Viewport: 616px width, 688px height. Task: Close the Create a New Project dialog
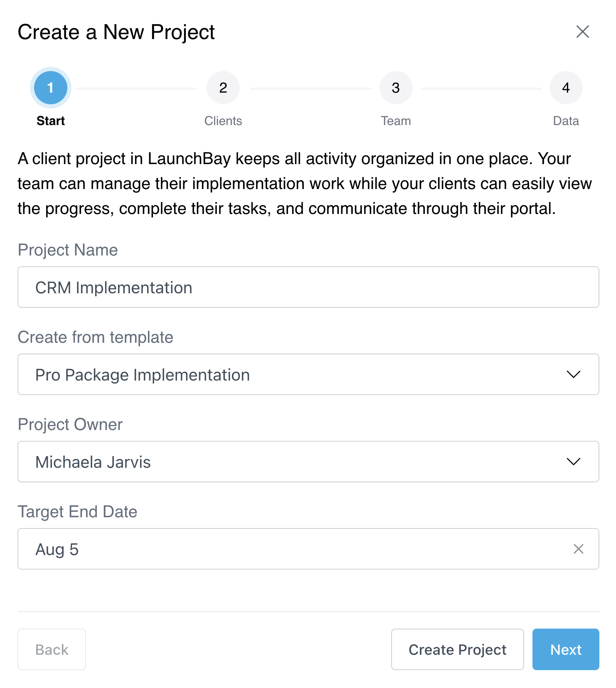click(x=582, y=32)
